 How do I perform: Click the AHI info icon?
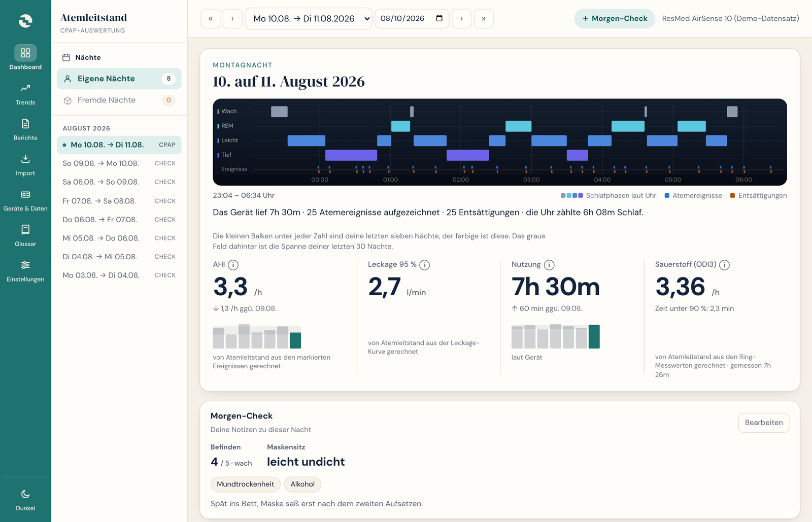pos(233,265)
